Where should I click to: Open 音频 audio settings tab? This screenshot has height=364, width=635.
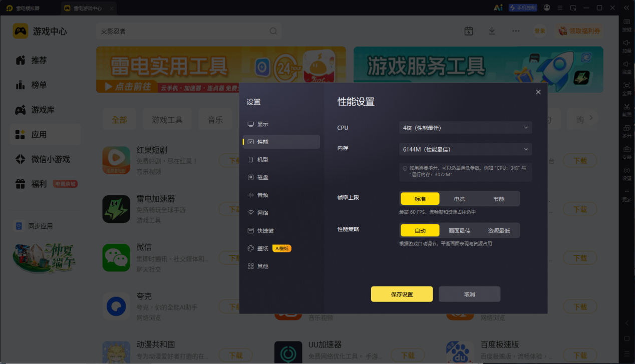(x=281, y=195)
